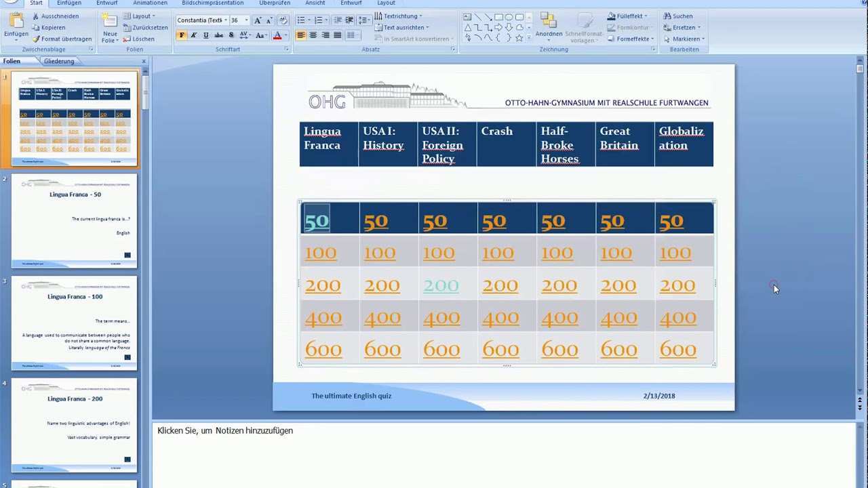The height and width of the screenshot is (488, 868).
Task: Click the Format übertragen paintbrush icon
Action: 36,39
